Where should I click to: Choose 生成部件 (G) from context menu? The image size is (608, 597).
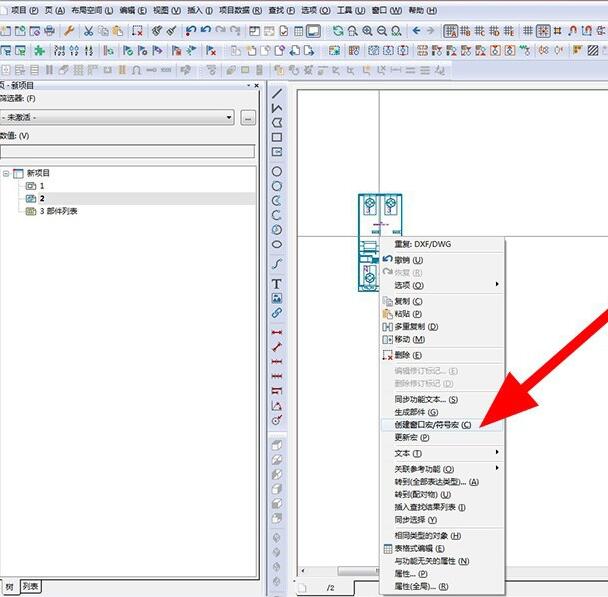click(x=442, y=412)
